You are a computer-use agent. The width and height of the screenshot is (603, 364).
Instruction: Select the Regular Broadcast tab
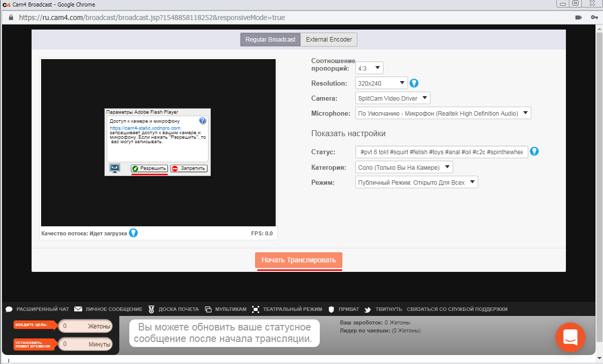click(x=270, y=40)
